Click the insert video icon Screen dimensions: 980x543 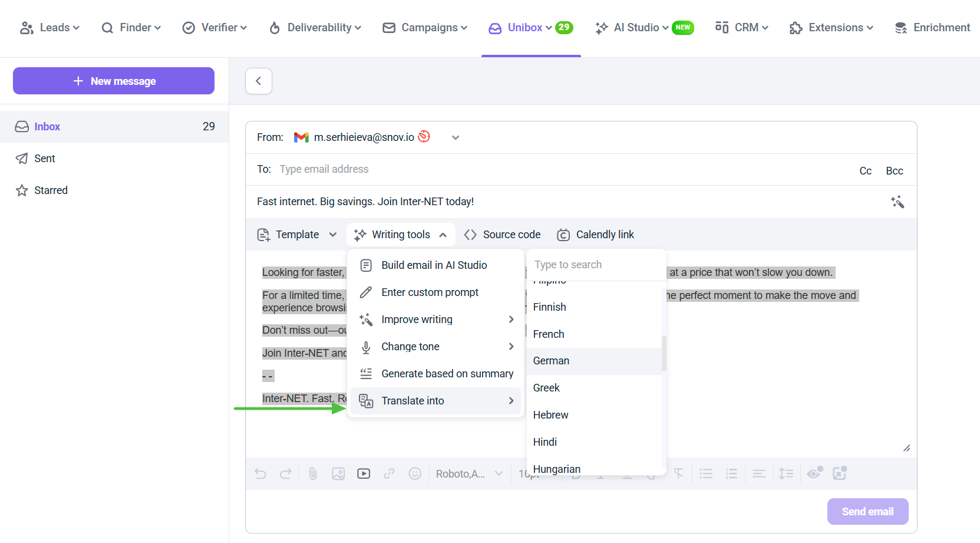(x=364, y=473)
